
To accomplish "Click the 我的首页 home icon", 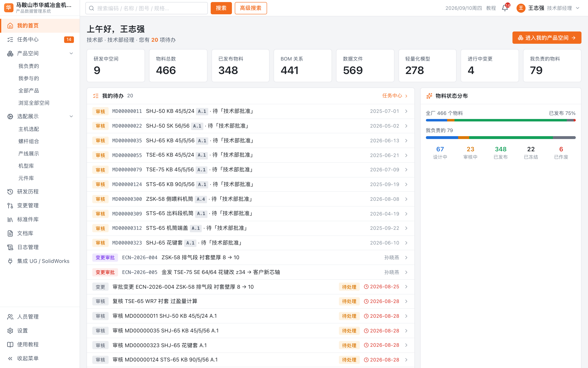I will [10, 26].
